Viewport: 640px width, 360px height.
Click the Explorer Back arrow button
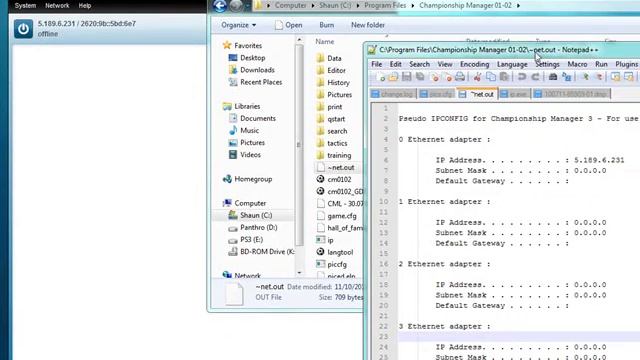point(220,6)
